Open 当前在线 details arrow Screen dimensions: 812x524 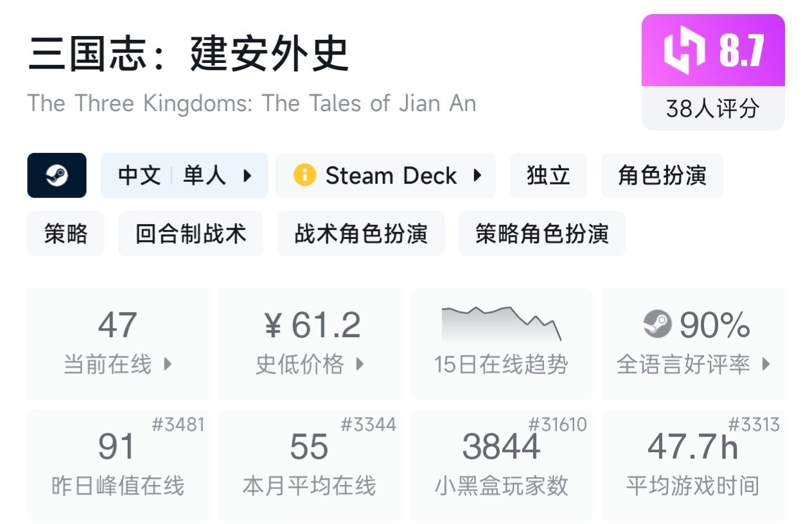pyautogui.click(x=168, y=365)
